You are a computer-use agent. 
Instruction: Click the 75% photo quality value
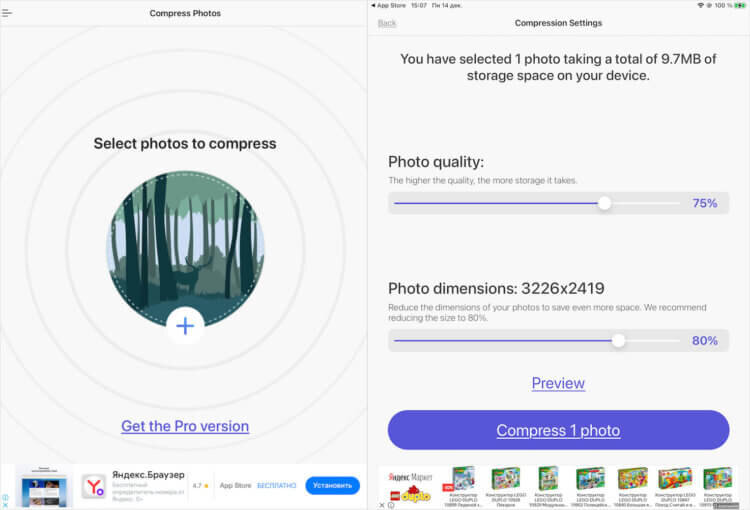point(705,203)
